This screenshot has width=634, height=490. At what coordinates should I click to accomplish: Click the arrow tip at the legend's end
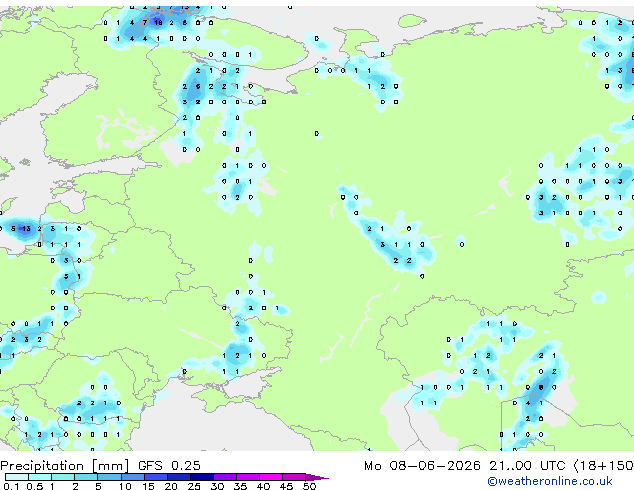317,477
